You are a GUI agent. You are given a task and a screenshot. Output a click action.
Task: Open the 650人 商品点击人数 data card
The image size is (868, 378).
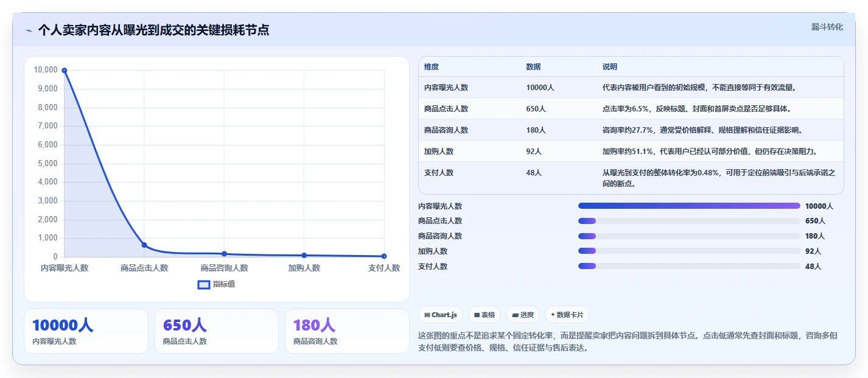click(216, 331)
